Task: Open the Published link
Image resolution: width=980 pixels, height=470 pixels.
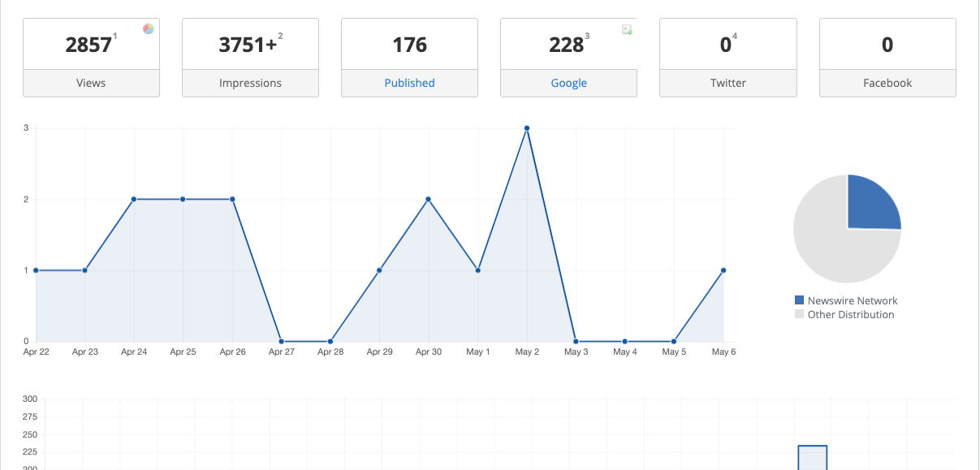Action: 409,83
